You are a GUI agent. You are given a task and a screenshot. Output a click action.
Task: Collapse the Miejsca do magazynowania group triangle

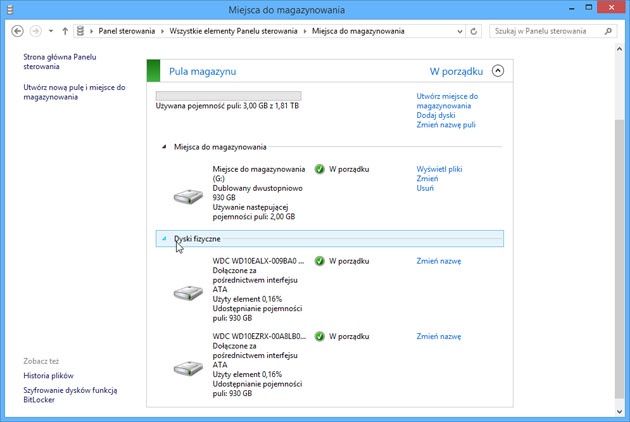coord(164,147)
